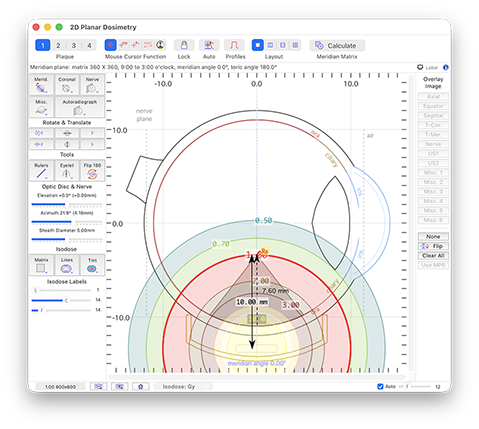Click the 0.50 isodose line label

point(263,221)
